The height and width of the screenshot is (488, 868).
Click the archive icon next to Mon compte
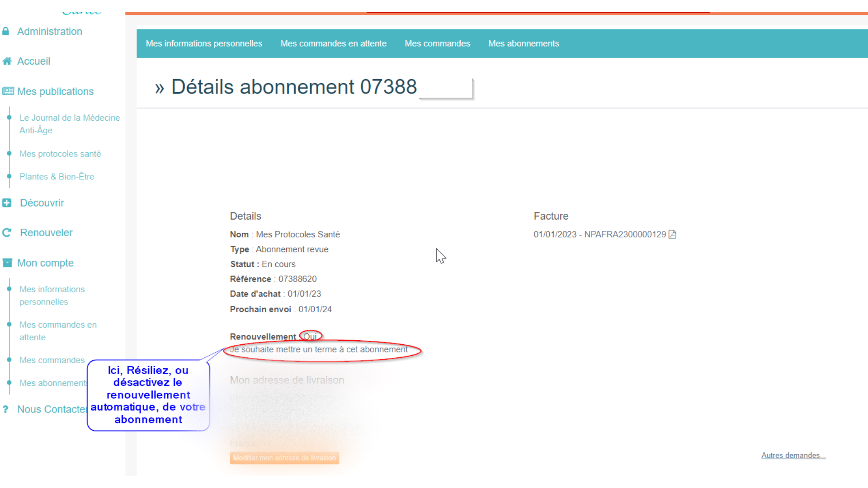[x=7, y=263]
